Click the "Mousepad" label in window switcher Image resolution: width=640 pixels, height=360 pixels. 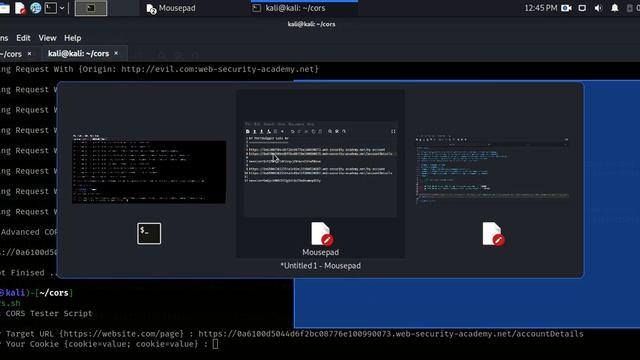(320, 252)
